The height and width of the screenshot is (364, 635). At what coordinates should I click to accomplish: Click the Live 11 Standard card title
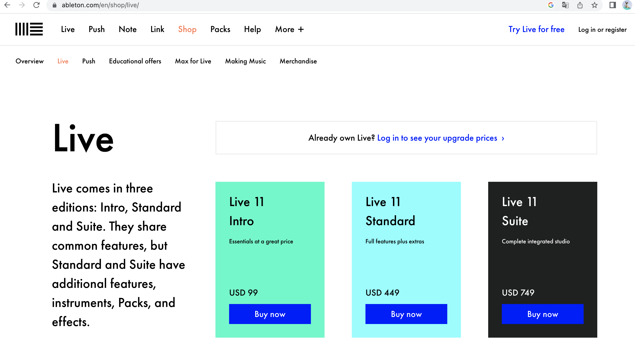coord(390,212)
